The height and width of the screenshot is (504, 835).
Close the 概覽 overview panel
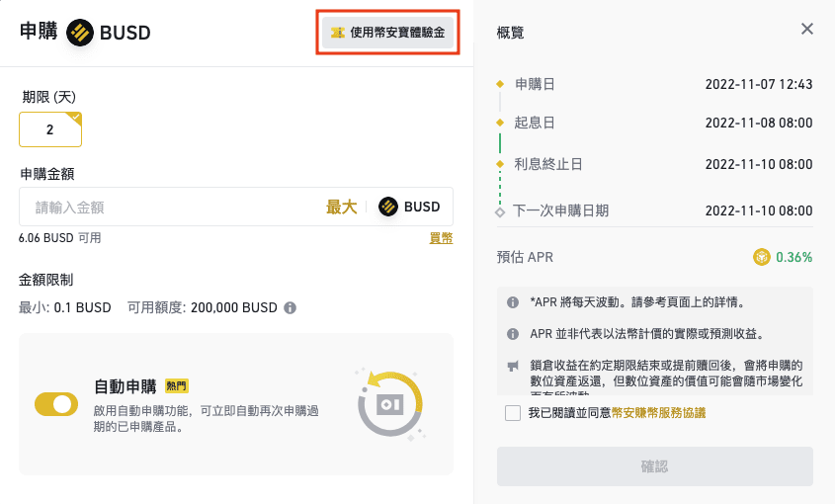(806, 29)
